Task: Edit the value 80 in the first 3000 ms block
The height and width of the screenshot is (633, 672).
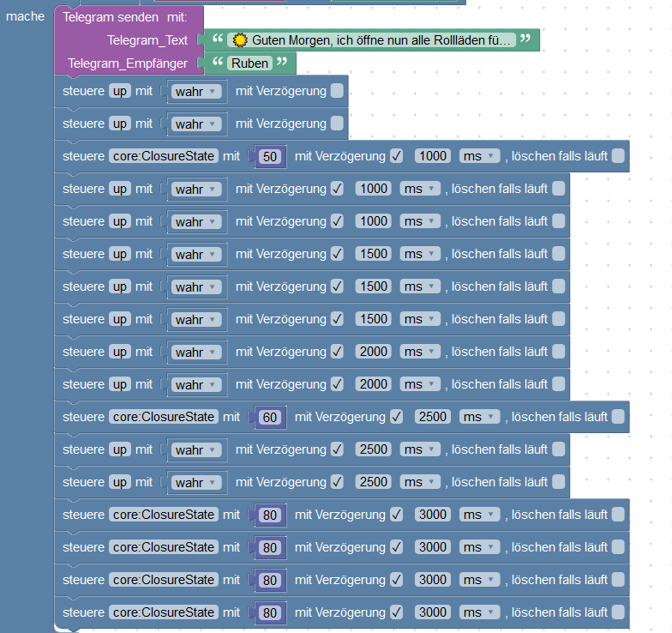Action: click(270, 515)
